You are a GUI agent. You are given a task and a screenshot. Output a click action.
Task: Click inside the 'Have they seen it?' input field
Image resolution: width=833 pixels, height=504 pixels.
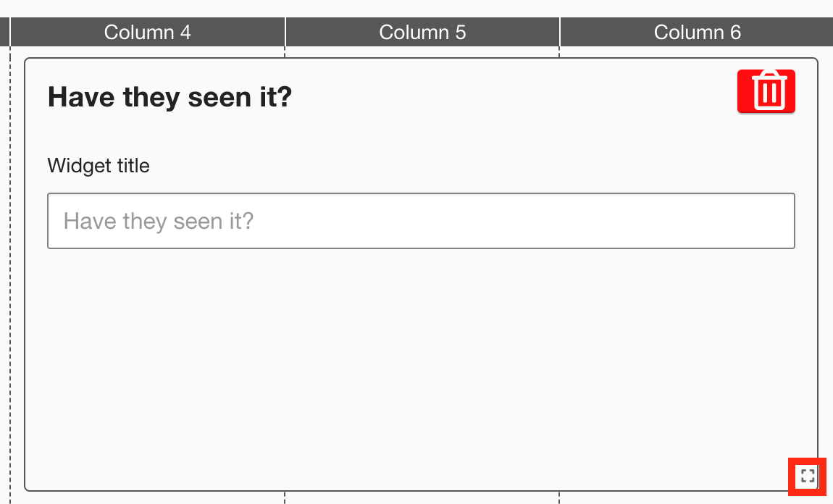pos(420,221)
